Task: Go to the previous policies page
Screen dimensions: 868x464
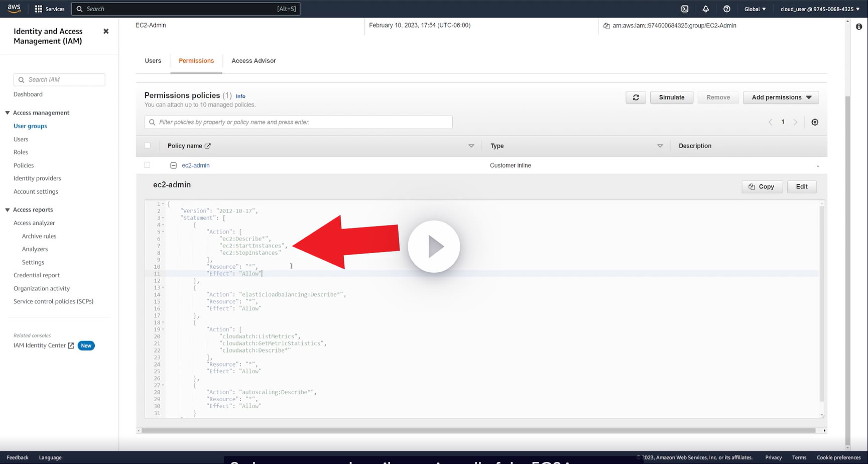Action: click(770, 122)
